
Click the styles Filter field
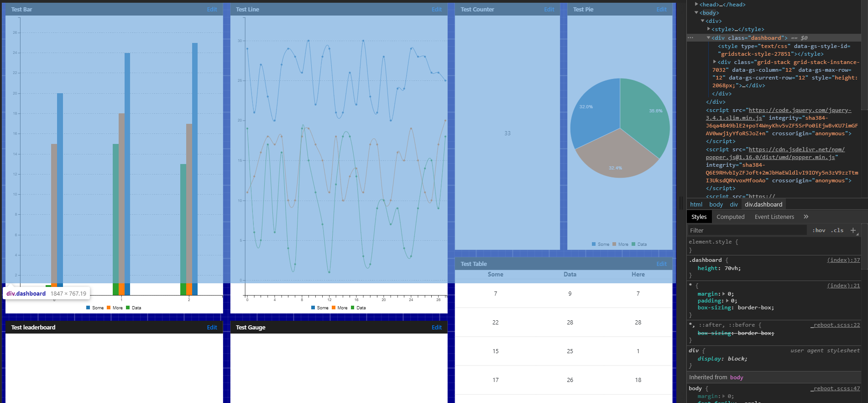(x=747, y=230)
